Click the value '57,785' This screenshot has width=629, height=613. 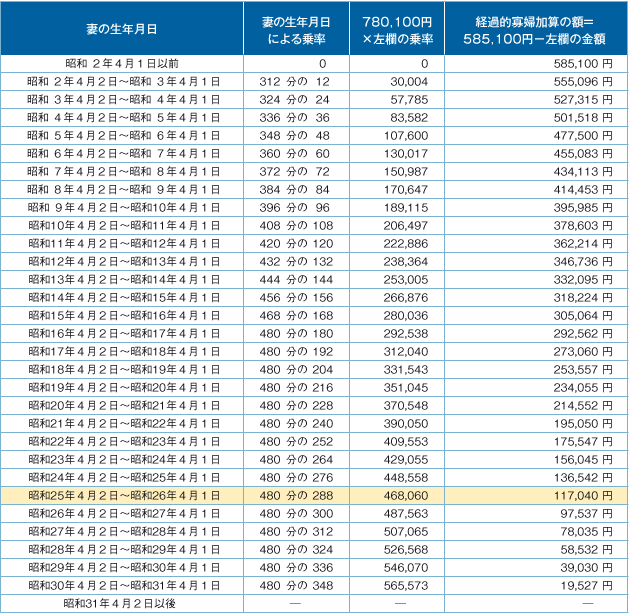click(409, 100)
